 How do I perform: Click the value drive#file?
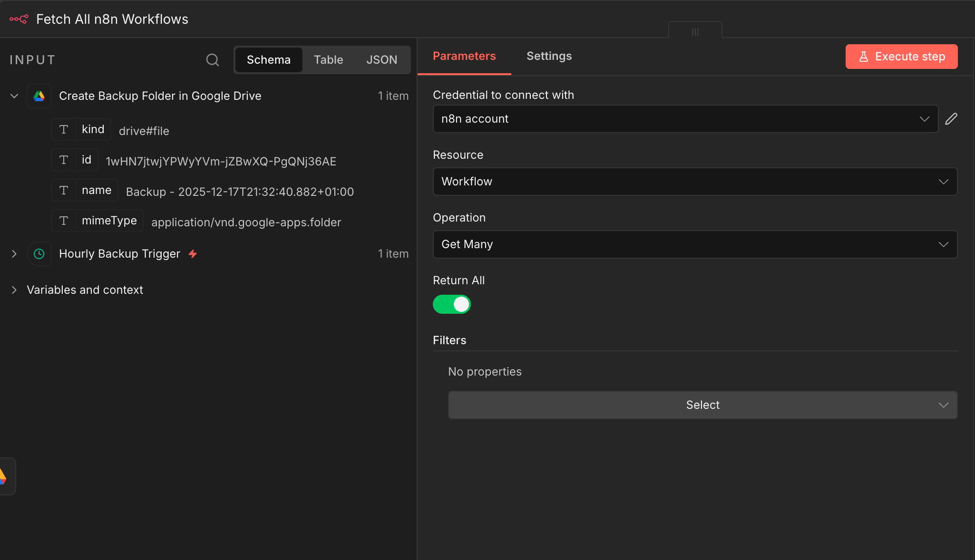tap(144, 131)
